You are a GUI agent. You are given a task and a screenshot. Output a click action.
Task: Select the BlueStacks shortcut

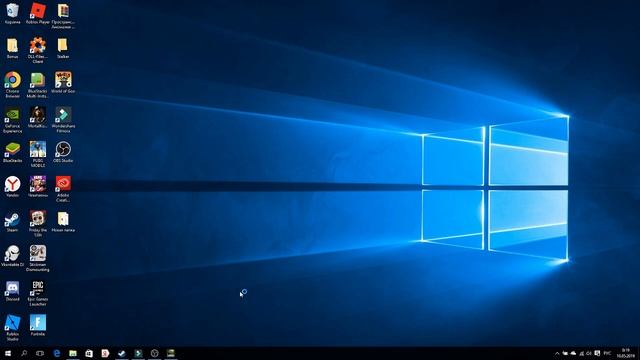click(x=12, y=153)
